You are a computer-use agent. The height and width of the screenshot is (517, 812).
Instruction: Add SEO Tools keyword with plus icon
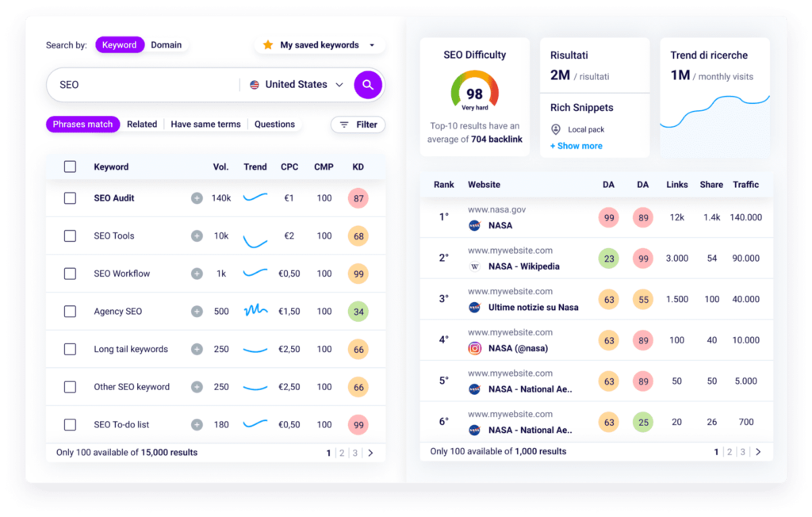coord(197,236)
